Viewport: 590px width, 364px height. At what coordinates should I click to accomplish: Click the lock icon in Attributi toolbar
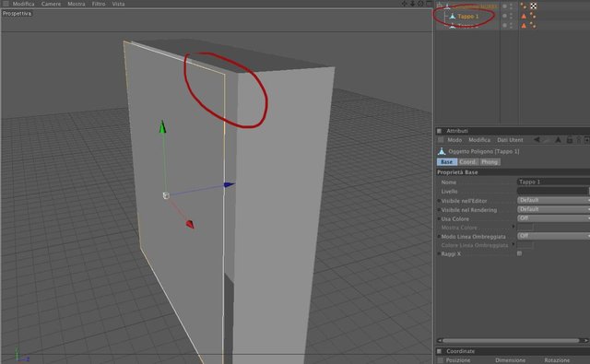pyautogui.click(x=570, y=140)
